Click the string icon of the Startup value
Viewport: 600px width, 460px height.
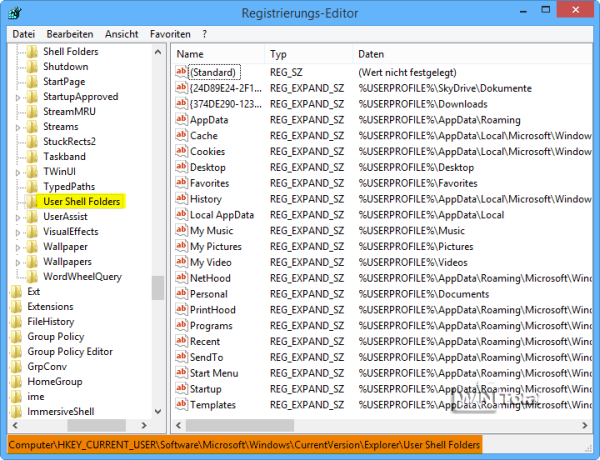pyautogui.click(x=181, y=388)
